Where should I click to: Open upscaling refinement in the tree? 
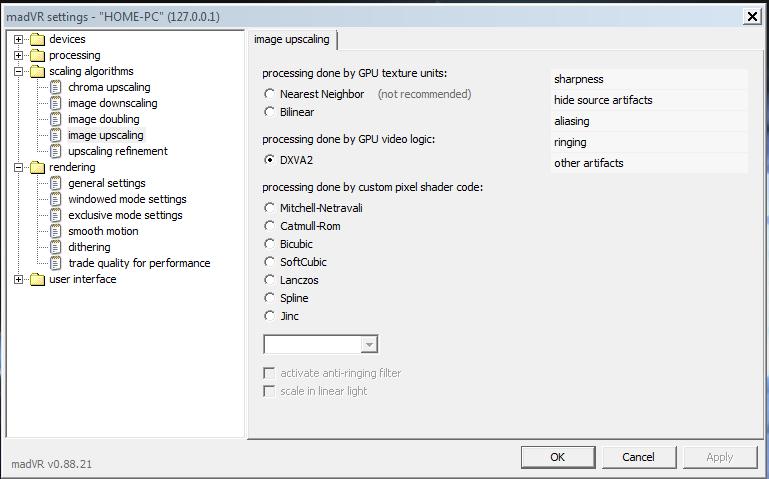pos(117,151)
